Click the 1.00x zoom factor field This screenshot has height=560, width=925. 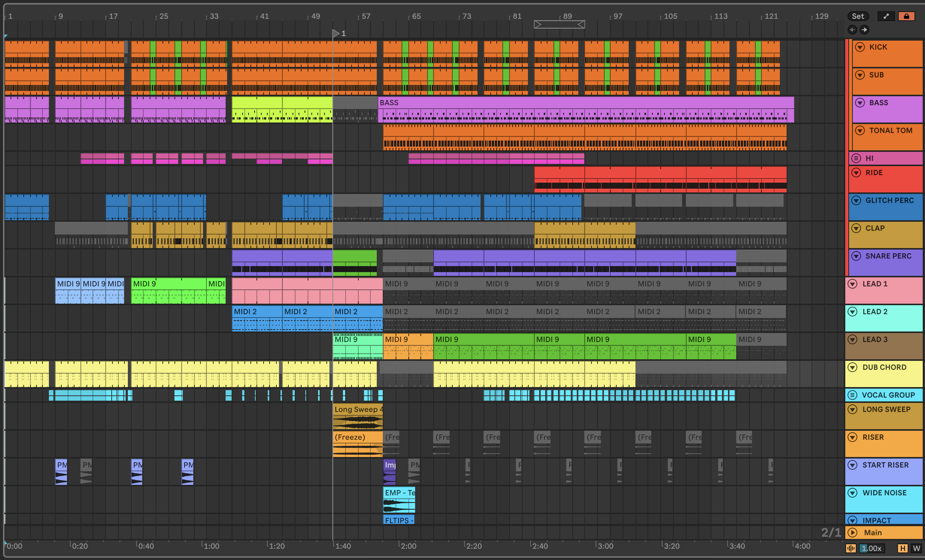[x=871, y=548]
